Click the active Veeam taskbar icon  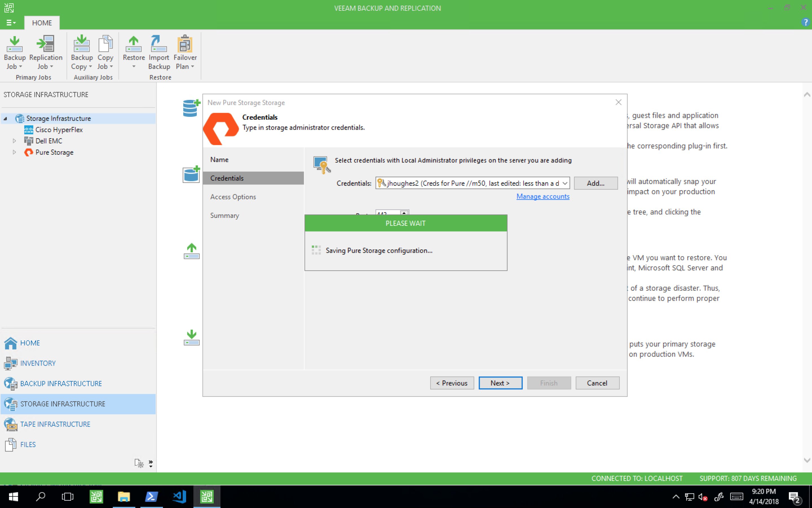[207, 497]
